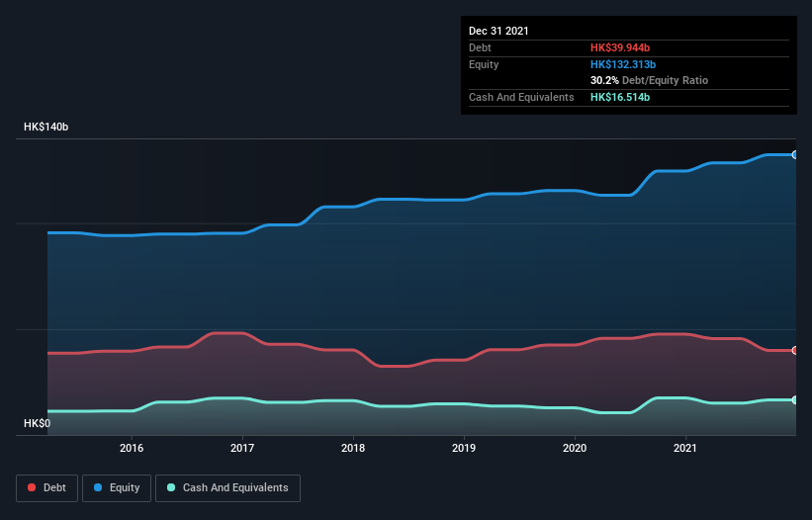Select the 2016 x-axis label
This screenshot has height=520, width=812.
tap(132, 448)
